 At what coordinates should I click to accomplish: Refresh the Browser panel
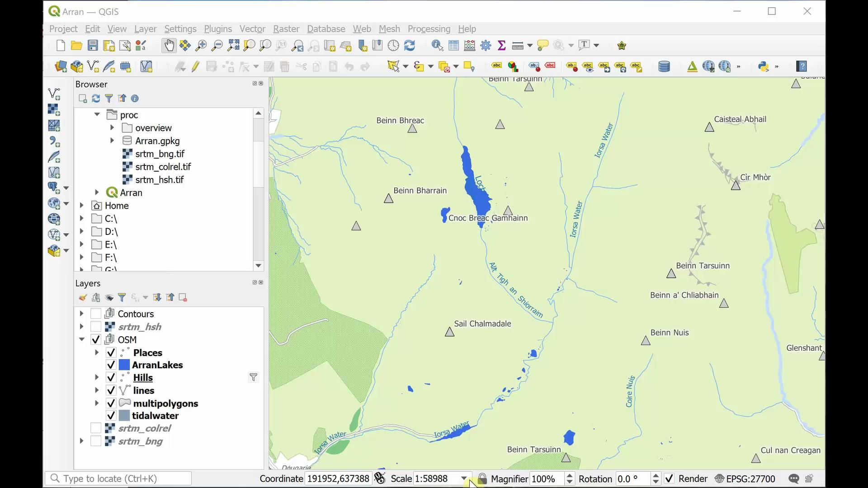point(95,98)
